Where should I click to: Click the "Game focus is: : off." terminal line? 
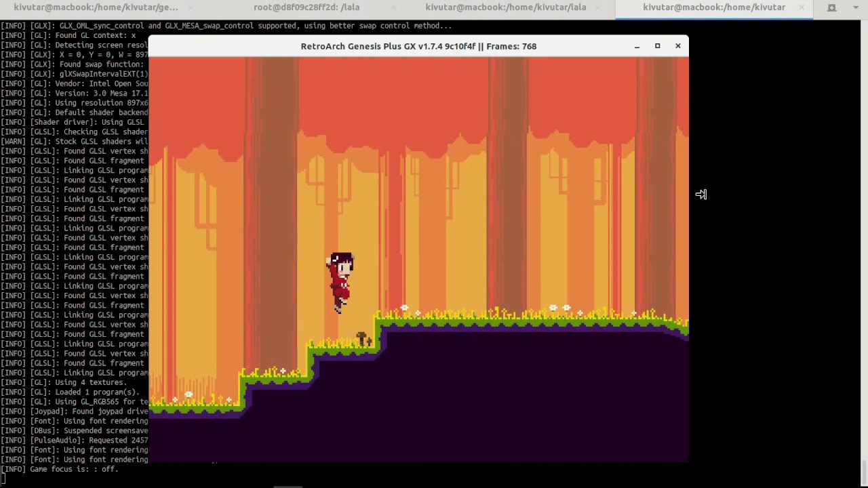(x=59, y=469)
